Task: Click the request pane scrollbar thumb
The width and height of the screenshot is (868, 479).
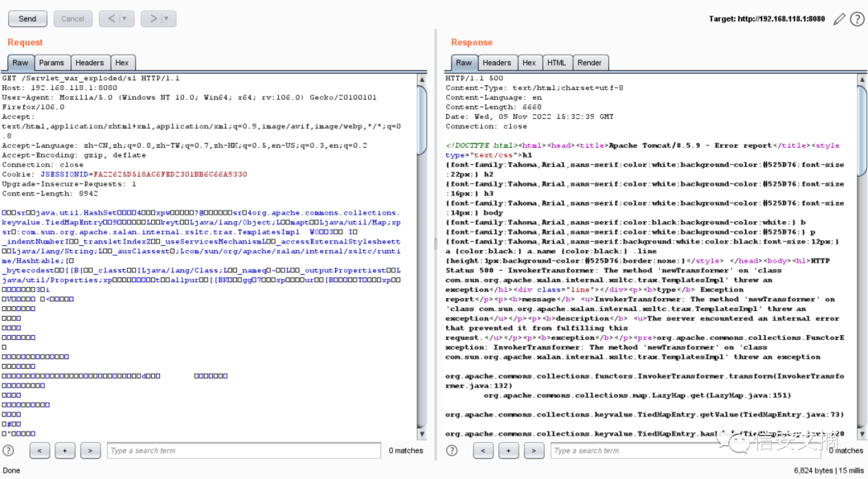Action: click(422, 119)
